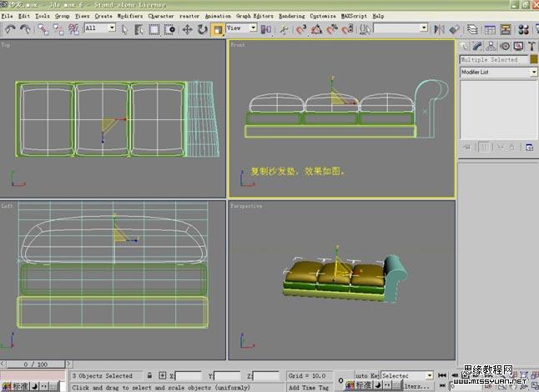Toggle Show End Result in modifier stack
The image size is (539, 392).
[484, 148]
